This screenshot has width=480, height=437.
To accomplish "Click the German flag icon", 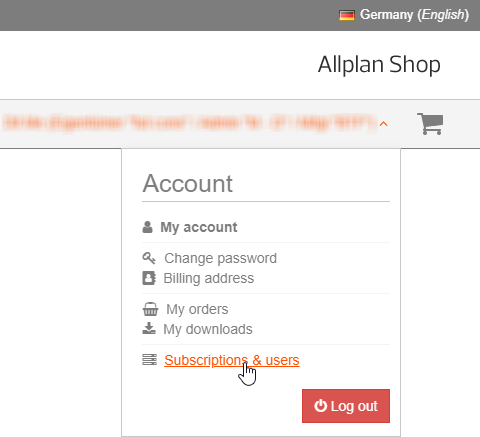I will click(x=347, y=15).
